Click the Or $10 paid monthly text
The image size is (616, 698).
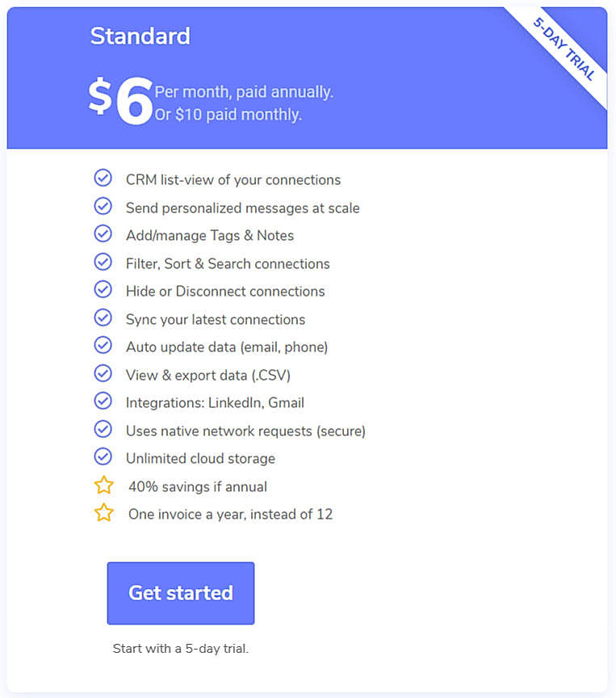tap(228, 114)
